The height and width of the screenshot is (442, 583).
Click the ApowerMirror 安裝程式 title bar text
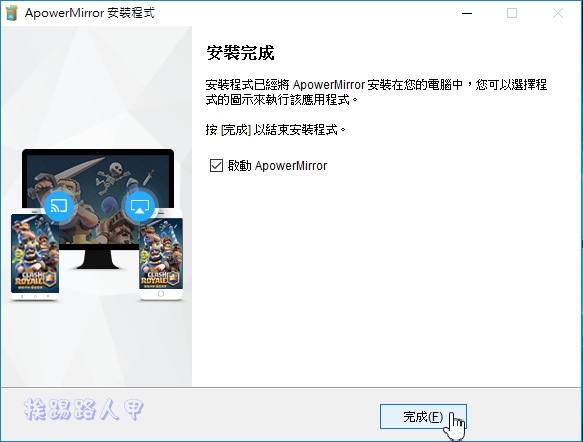tap(90, 13)
